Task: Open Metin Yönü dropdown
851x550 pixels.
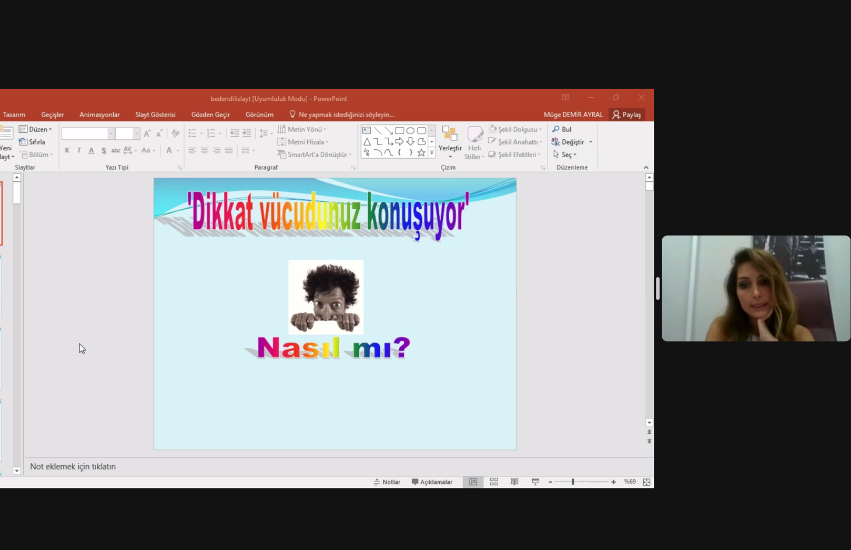Action: click(x=302, y=129)
